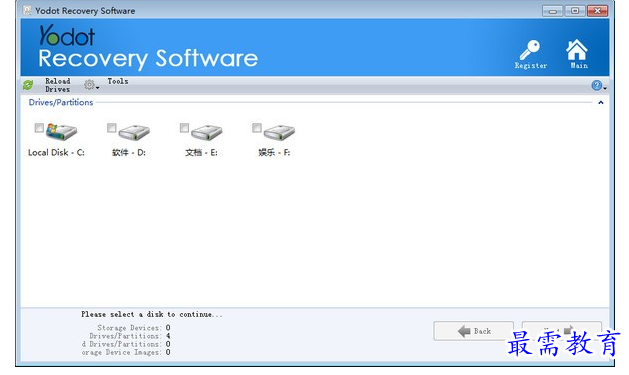629x375 pixels.
Task: Open the Tools menu label
Action: point(118,81)
